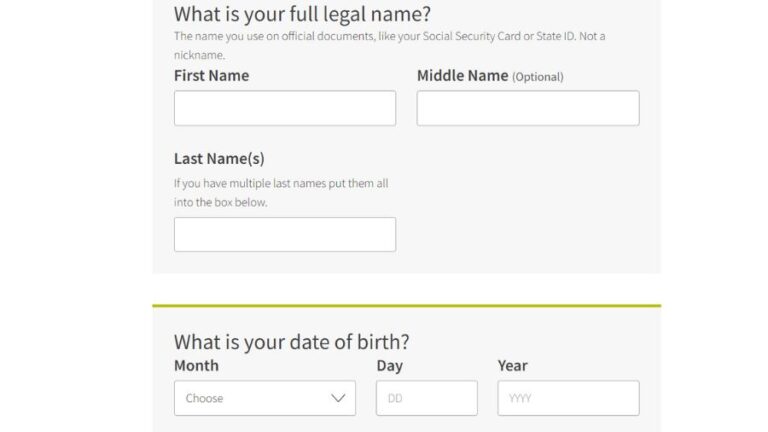Open the Month dropdown menu
The image size is (768, 432).
[x=264, y=398]
